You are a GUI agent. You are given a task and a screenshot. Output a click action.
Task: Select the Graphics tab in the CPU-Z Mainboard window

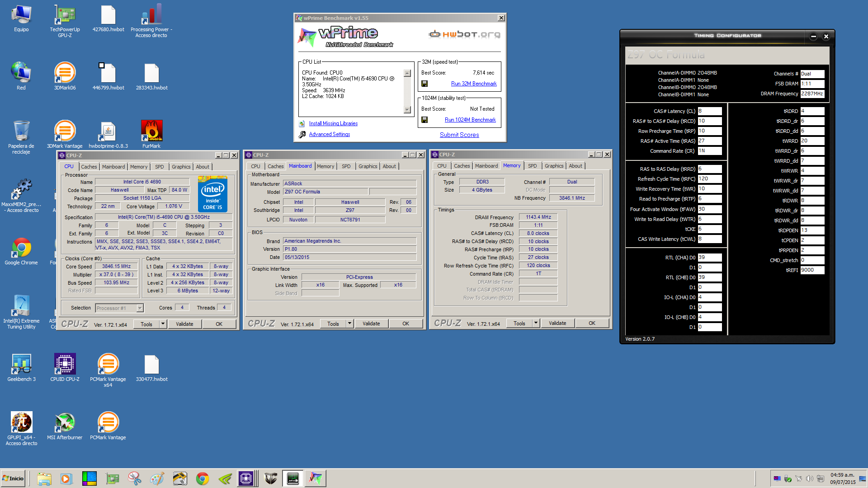(368, 166)
